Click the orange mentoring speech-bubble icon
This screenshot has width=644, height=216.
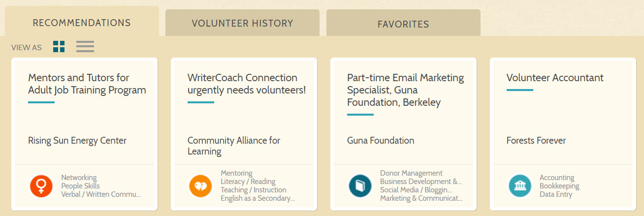tap(201, 186)
